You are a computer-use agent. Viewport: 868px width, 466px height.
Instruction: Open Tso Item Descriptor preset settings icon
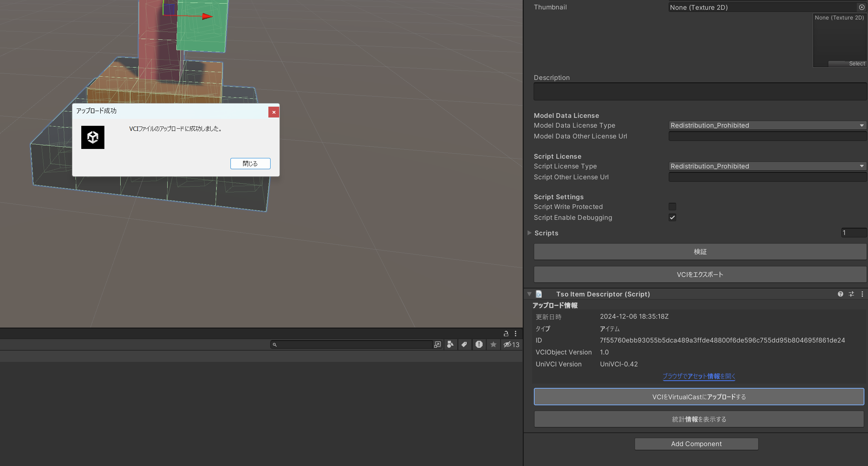[x=851, y=294]
